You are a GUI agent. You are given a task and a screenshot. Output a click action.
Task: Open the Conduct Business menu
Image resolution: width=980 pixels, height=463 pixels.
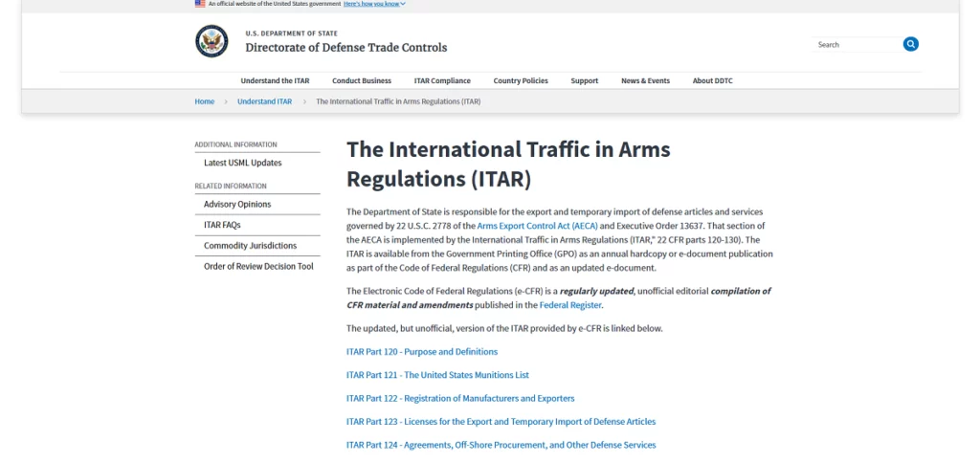pyautogui.click(x=362, y=80)
